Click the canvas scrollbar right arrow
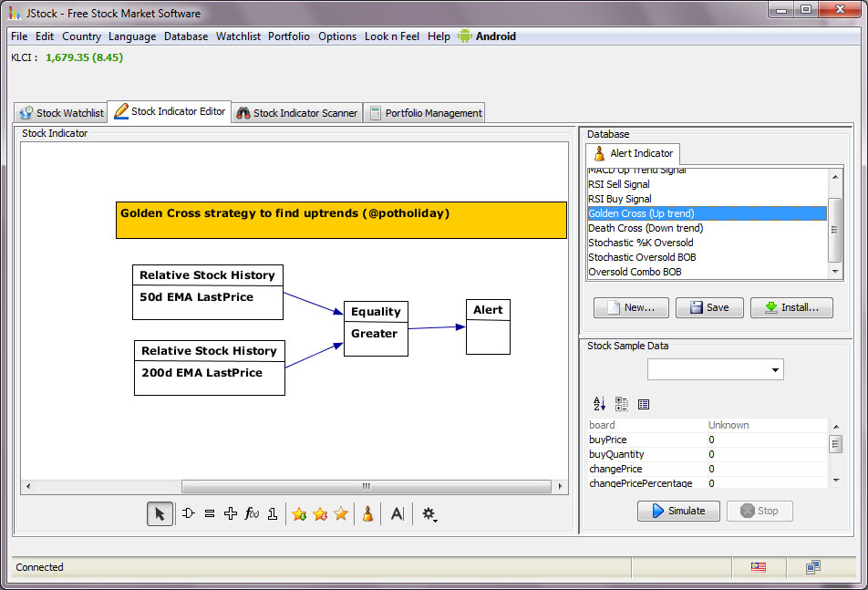The image size is (868, 590). point(560,487)
